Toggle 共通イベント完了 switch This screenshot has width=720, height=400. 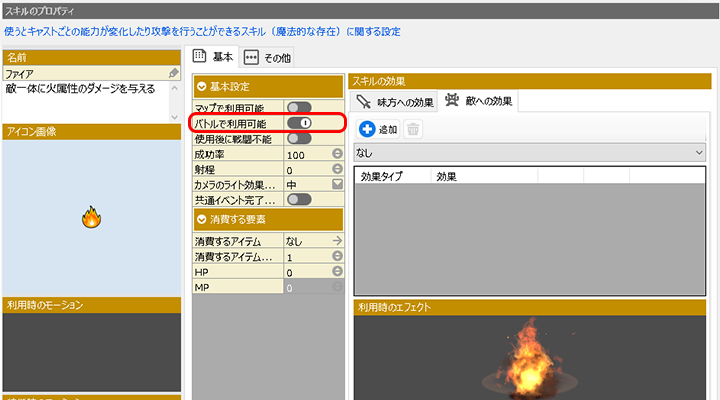tap(299, 199)
